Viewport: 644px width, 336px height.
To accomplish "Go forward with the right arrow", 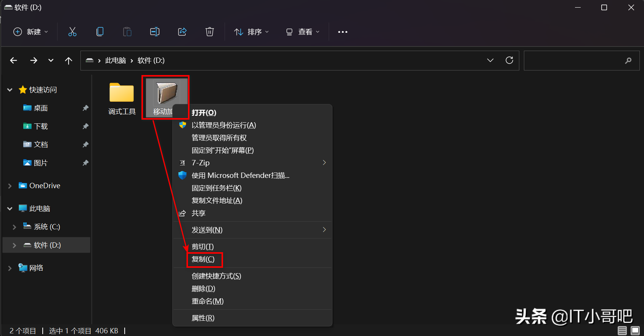I will click(x=34, y=60).
